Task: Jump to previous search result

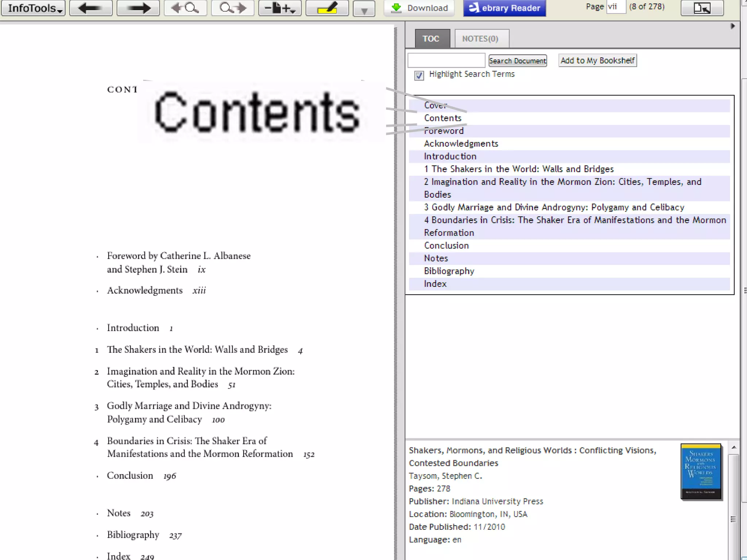Action: pyautogui.click(x=185, y=8)
